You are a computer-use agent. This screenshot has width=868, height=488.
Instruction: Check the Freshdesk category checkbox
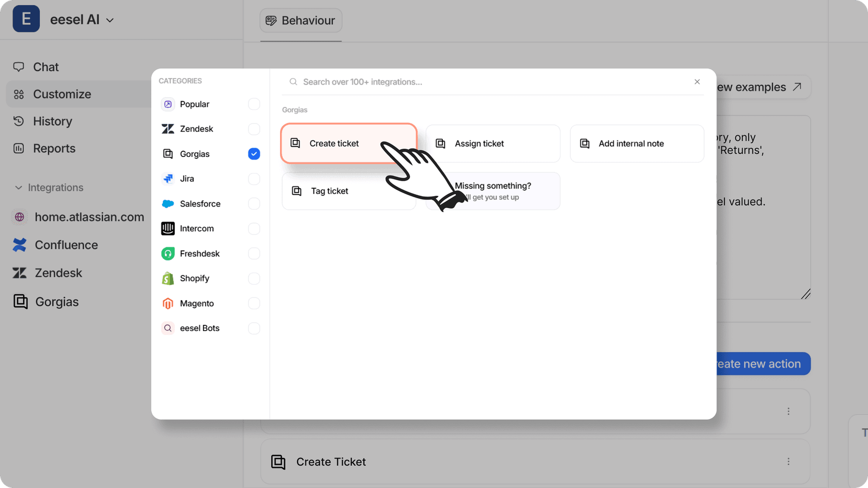[254, 254]
